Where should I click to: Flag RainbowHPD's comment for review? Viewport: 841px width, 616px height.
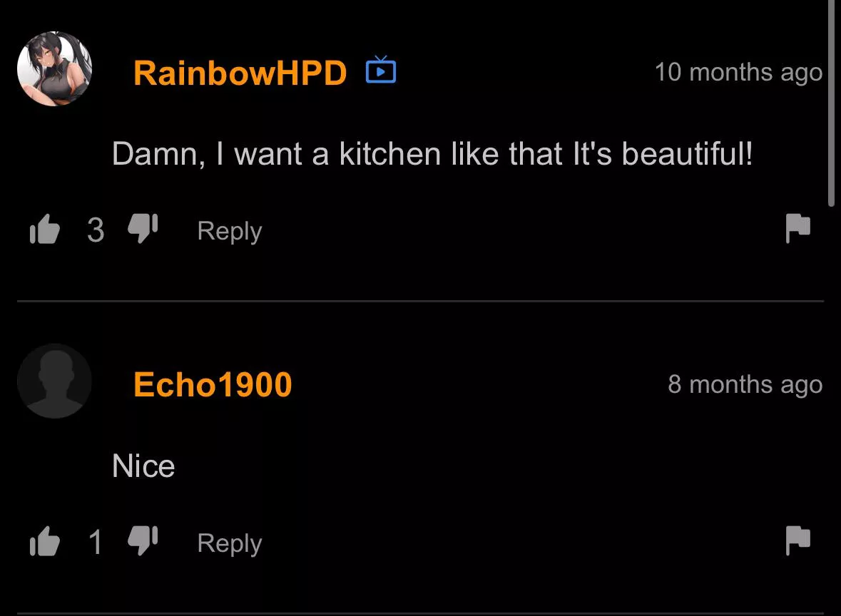[x=797, y=228]
